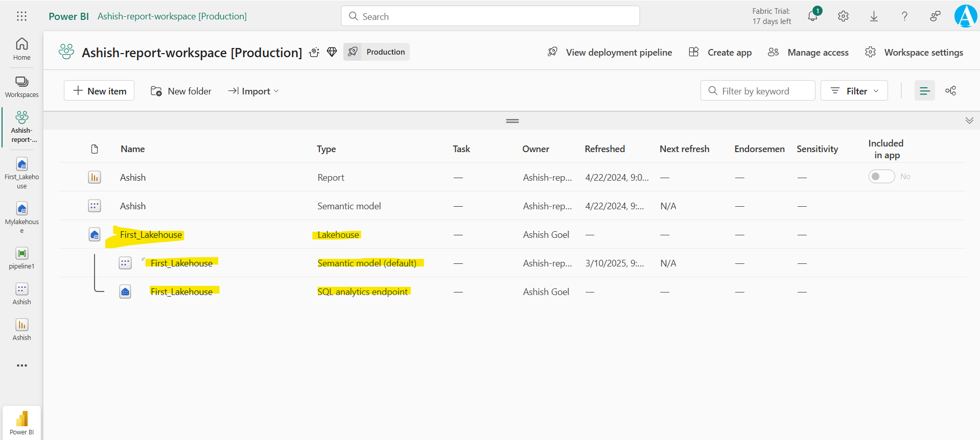This screenshot has height=440, width=980.
Task: Switch to lineage view icon
Action: click(950, 91)
